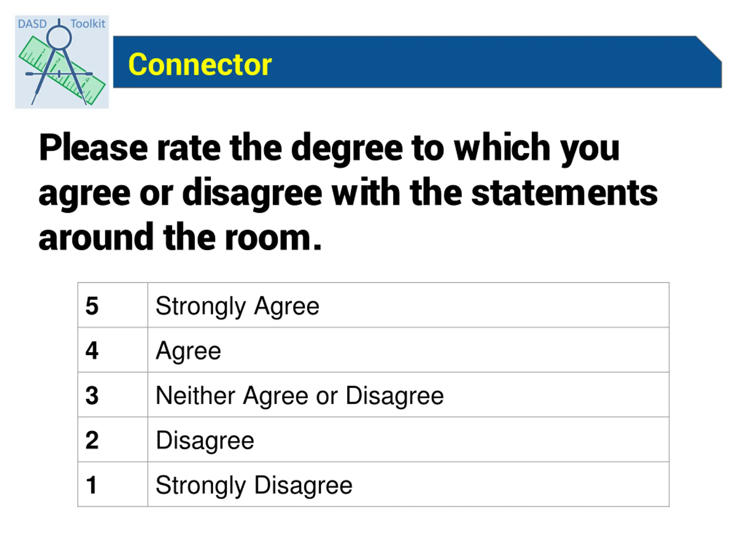Click the 'around the room.' text line

pos(180,237)
